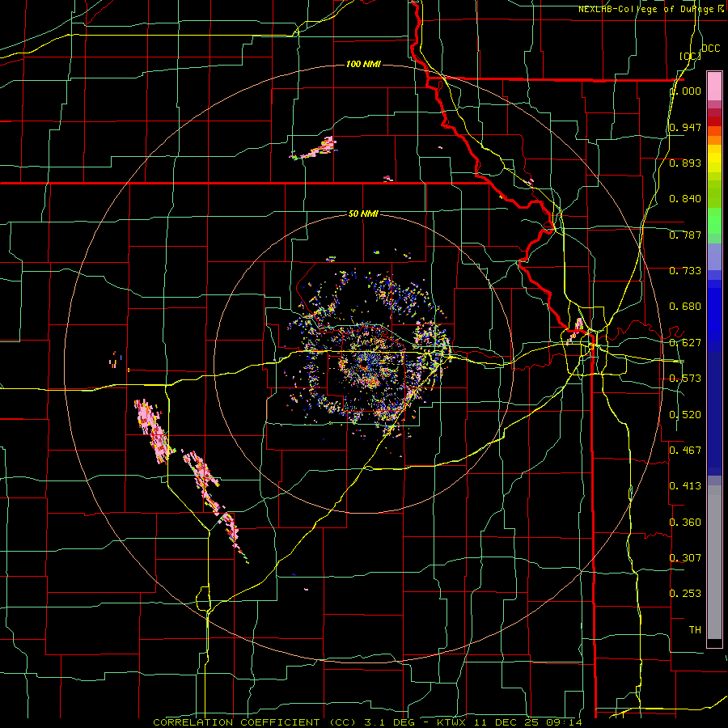
Task: Click the 0.893 color scale label
Action: click(x=685, y=163)
